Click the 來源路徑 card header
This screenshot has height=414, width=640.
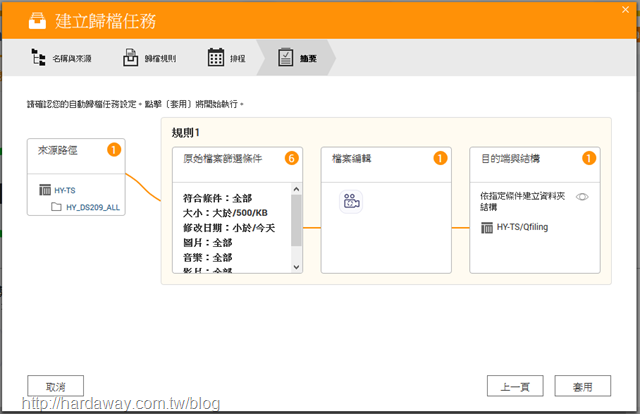tap(76, 156)
